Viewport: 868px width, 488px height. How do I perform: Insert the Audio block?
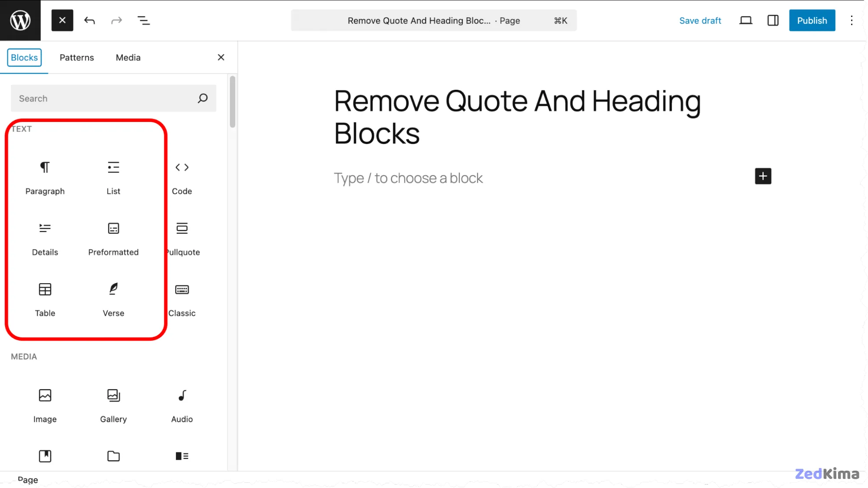182,405
